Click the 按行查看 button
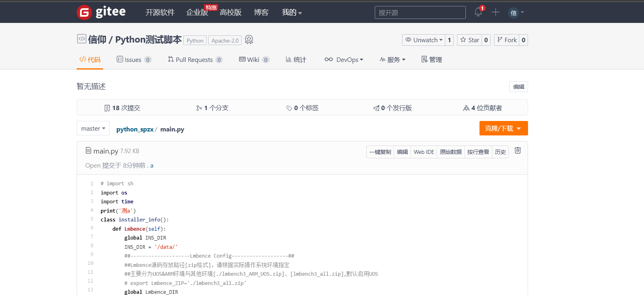The height and width of the screenshot is (295, 644). point(478,152)
